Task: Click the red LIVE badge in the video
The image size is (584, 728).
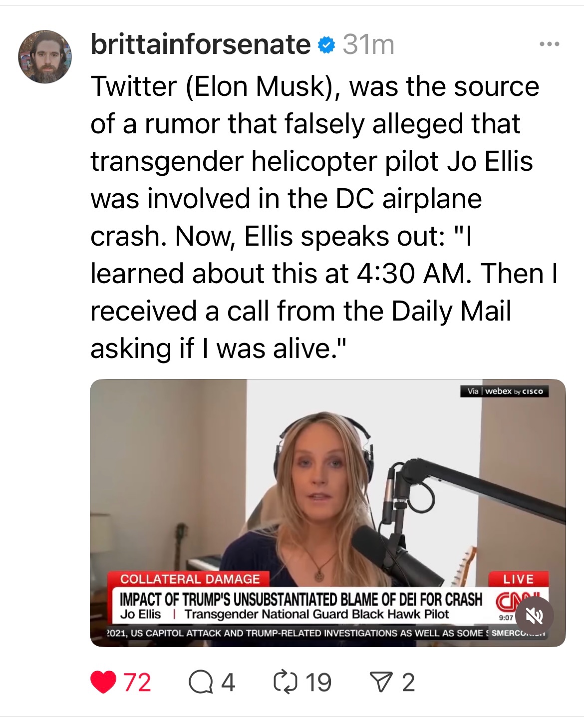Action: [x=519, y=579]
